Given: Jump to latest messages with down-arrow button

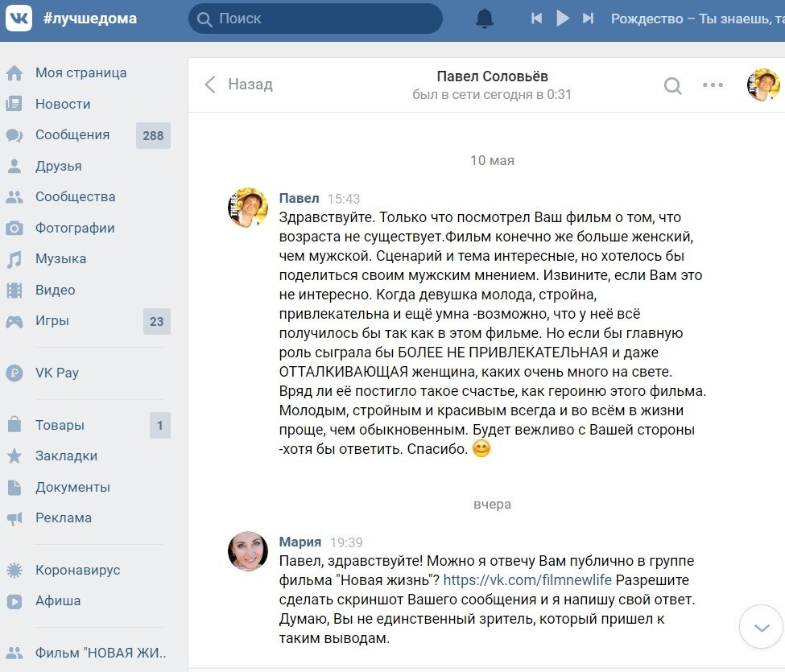Looking at the screenshot, I should coord(762,626).
